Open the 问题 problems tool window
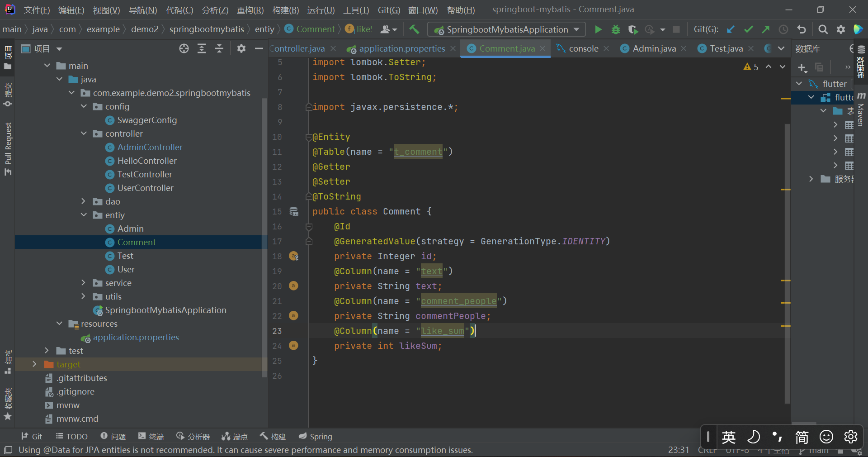Screen dimensions: 868x457 click(113, 437)
